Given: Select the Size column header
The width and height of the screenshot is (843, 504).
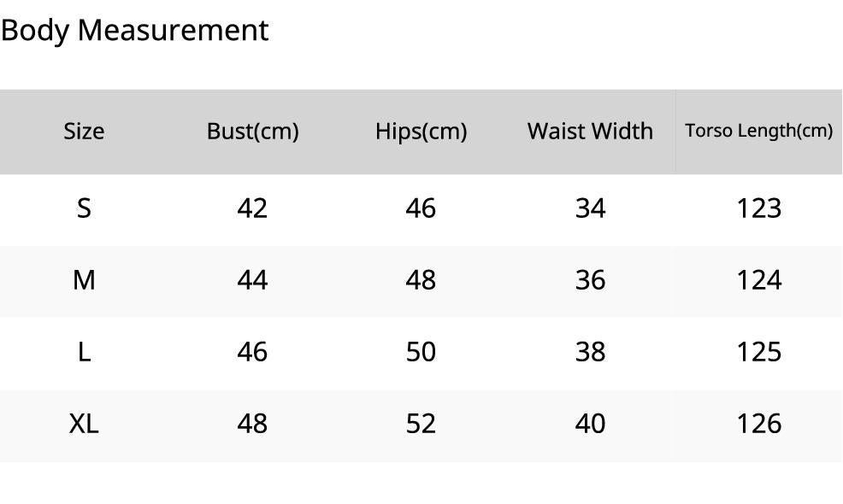Looking at the screenshot, I should pos(84,132).
